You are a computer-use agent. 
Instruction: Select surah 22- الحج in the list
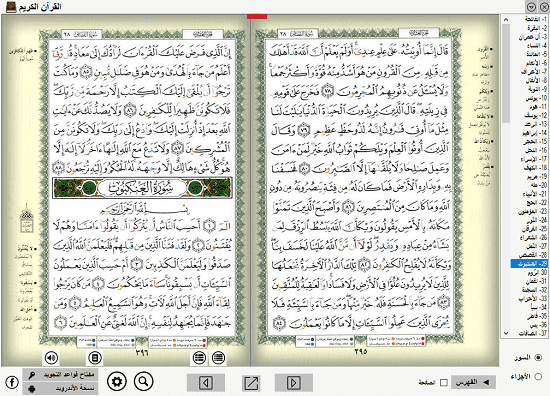click(537, 202)
